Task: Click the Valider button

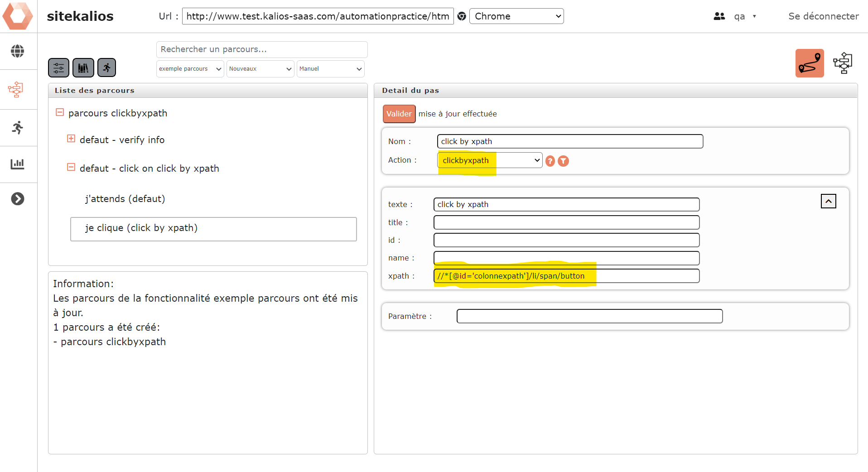Action: 399,114
